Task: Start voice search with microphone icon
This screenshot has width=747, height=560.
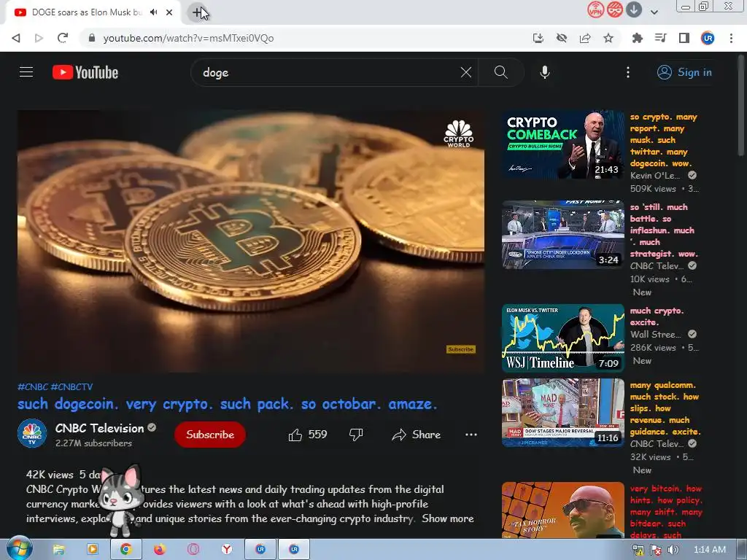Action: pyautogui.click(x=545, y=72)
